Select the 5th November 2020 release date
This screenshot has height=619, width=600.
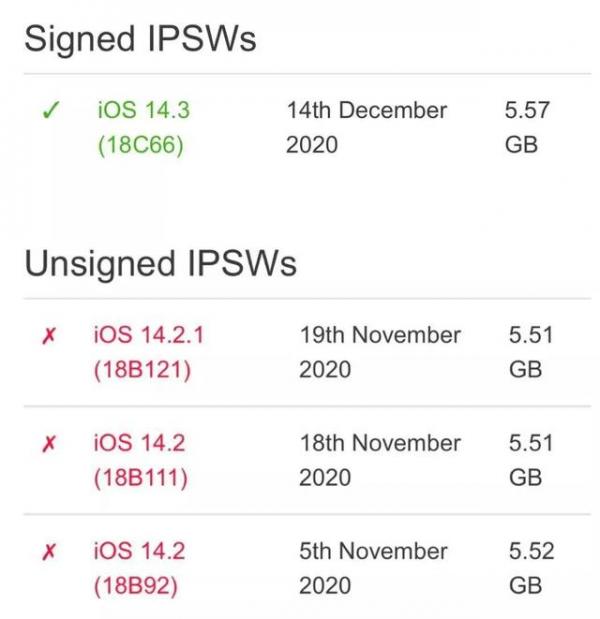click(x=373, y=568)
